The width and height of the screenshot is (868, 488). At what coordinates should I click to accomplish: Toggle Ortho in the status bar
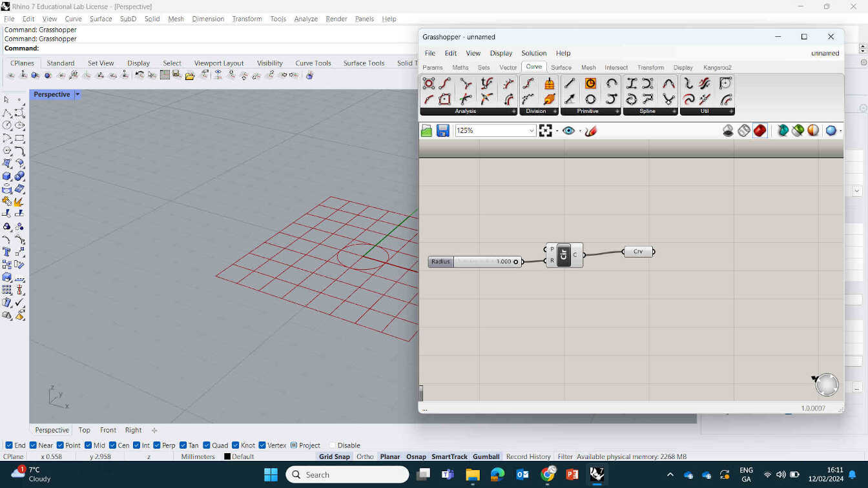click(365, 456)
